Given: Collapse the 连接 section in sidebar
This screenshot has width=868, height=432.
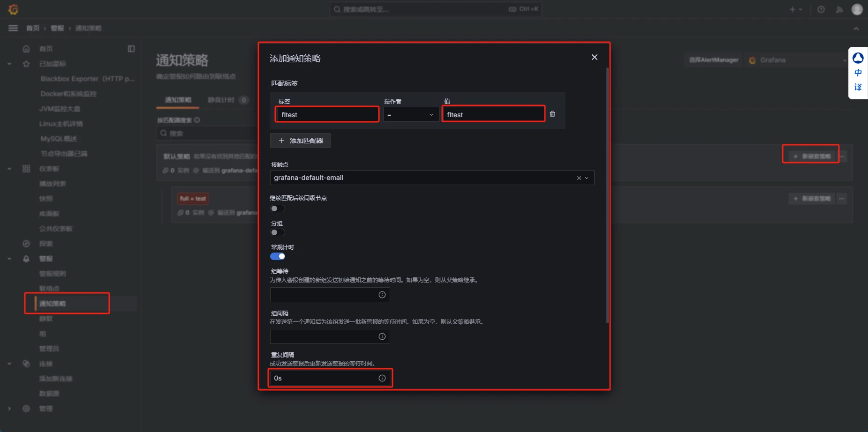Looking at the screenshot, I should (9, 364).
